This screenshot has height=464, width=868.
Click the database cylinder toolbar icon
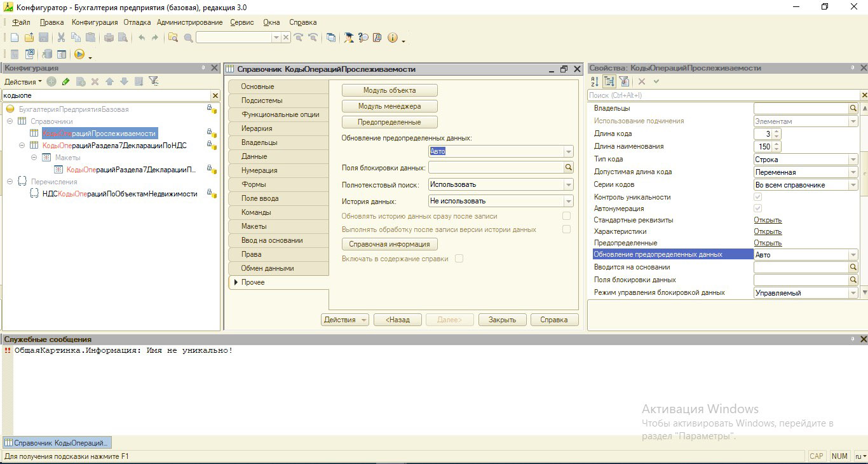(47, 55)
